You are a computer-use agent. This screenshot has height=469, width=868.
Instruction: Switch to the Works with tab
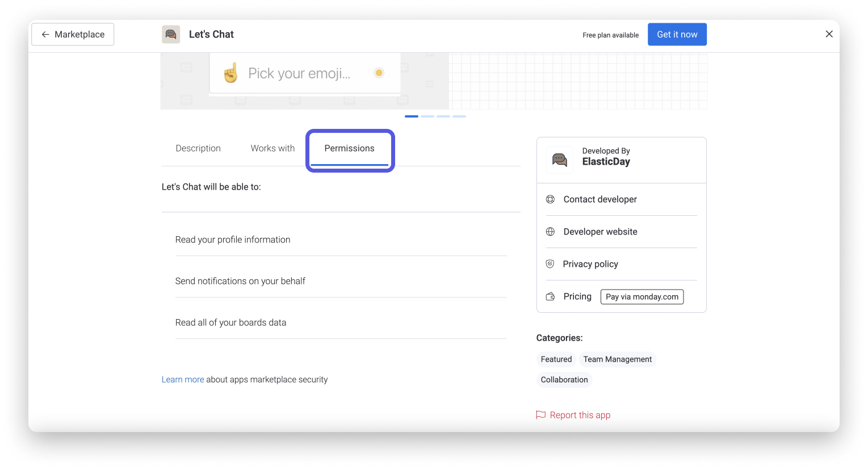coord(272,148)
